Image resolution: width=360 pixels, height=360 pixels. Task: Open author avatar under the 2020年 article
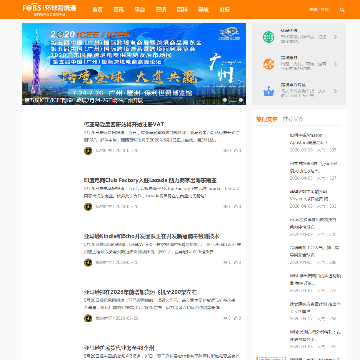[x=88, y=318]
